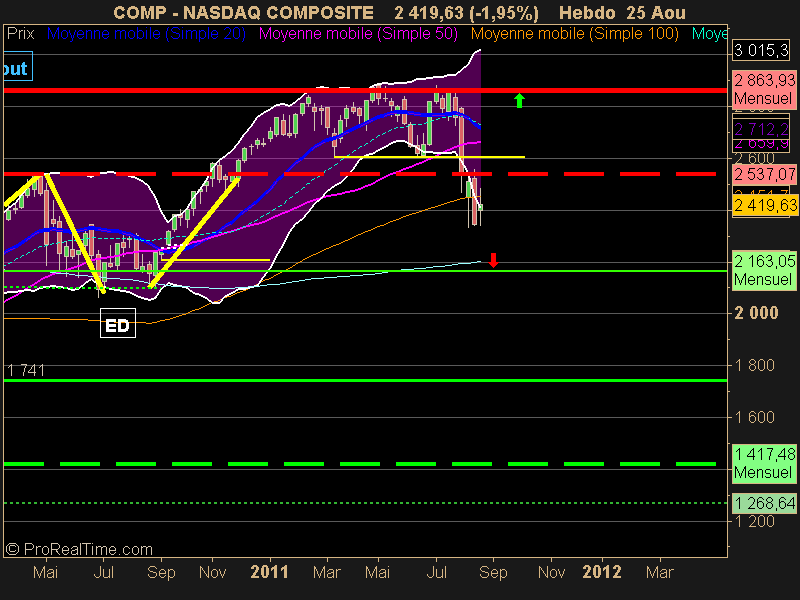This screenshot has width=800, height=600.
Task: Click the 2 163,05 Mensuel price label
Action: click(764, 270)
